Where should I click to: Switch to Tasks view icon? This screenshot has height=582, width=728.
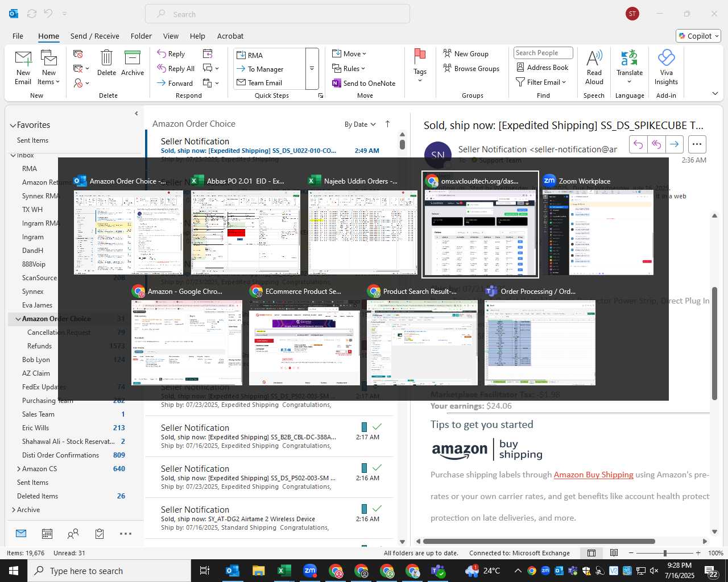[x=100, y=534]
